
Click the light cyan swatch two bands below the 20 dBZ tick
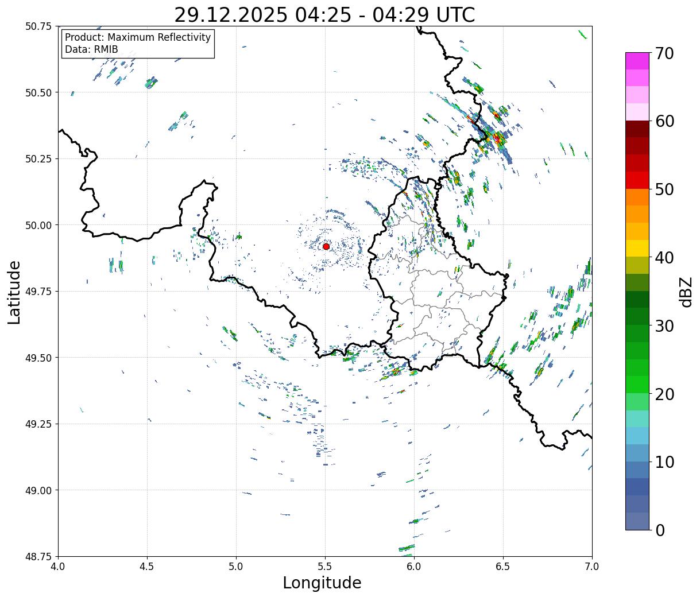point(637,418)
